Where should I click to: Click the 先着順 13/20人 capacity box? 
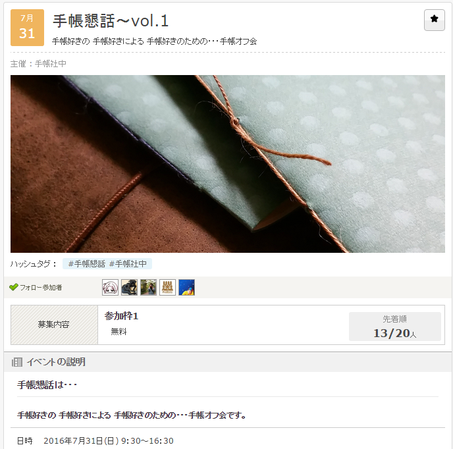click(x=395, y=326)
